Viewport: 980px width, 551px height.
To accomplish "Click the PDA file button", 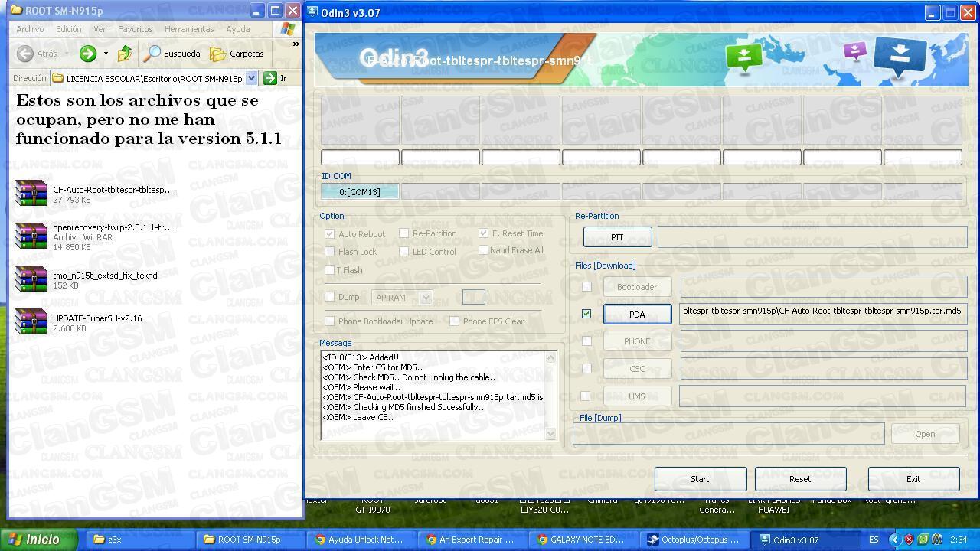I will click(637, 314).
